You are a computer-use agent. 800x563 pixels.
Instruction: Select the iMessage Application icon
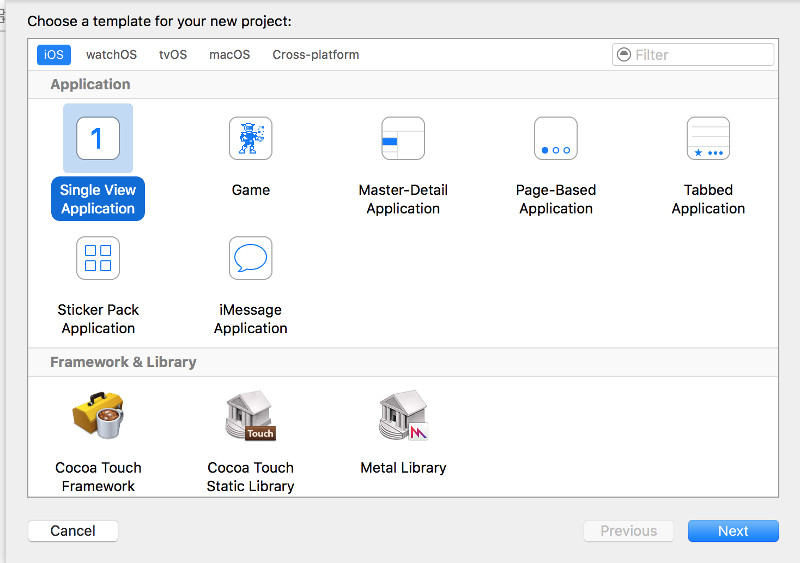[x=250, y=258]
